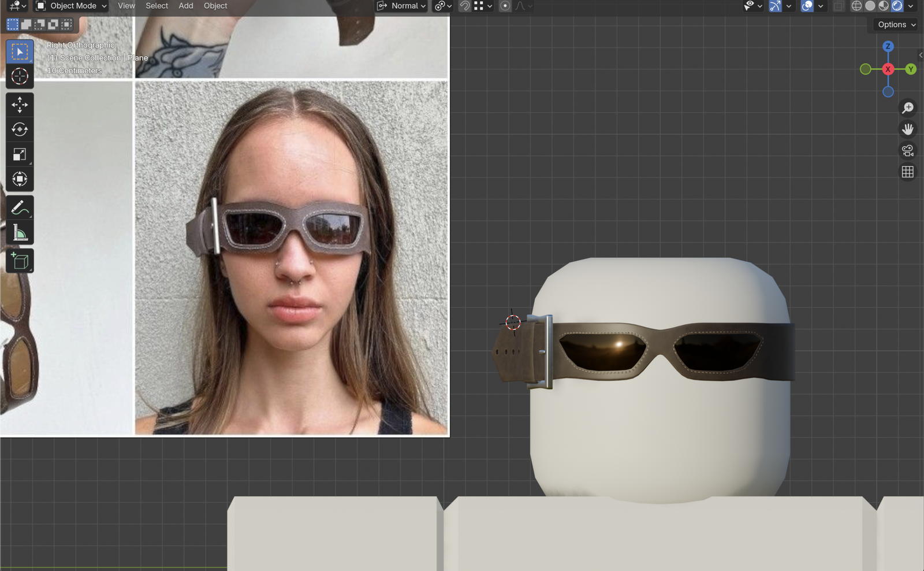Select the Rotate tool

(x=20, y=129)
